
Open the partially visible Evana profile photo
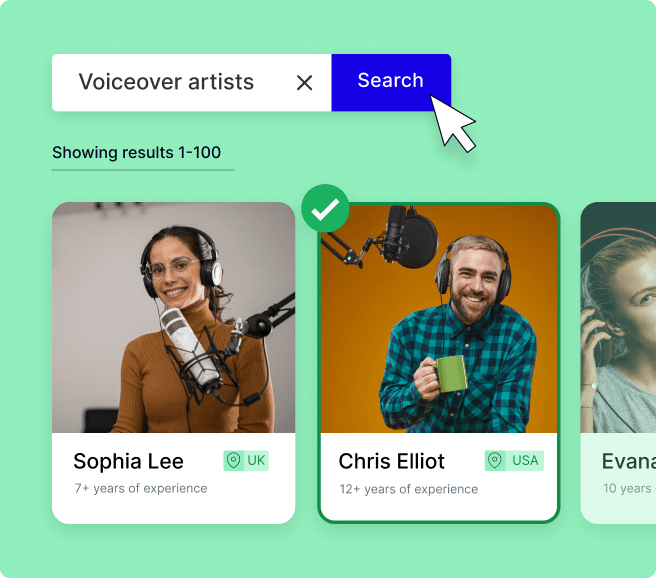(x=618, y=317)
